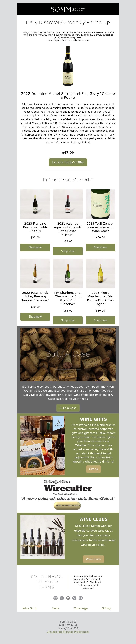Open the Peter Jakob Kuhn Riesling thumbnail
This screenshot has height=644, width=136.
click(x=35, y=274)
